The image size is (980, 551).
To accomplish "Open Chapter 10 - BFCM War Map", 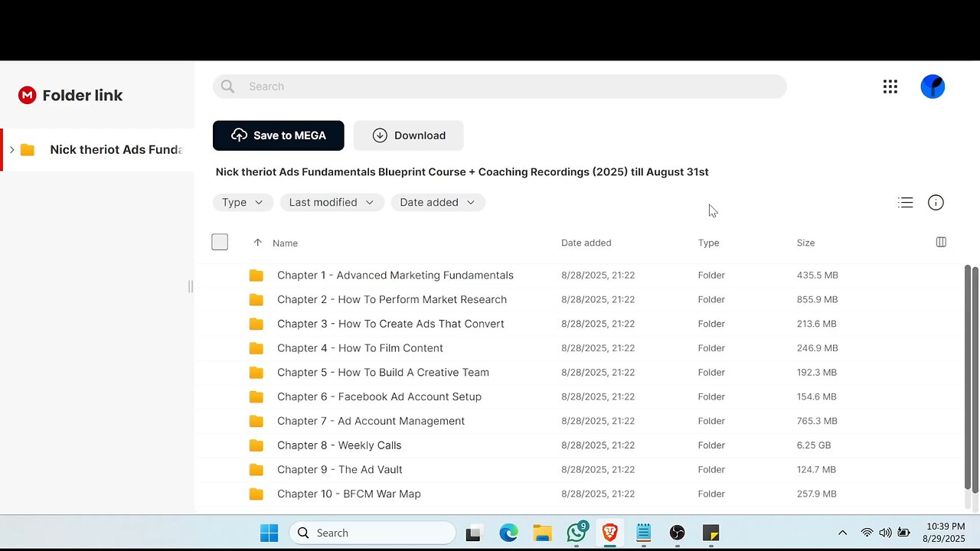I will click(349, 494).
